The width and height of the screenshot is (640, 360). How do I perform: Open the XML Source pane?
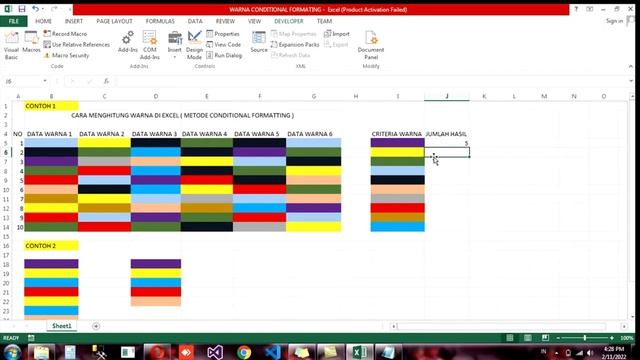tap(259, 42)
